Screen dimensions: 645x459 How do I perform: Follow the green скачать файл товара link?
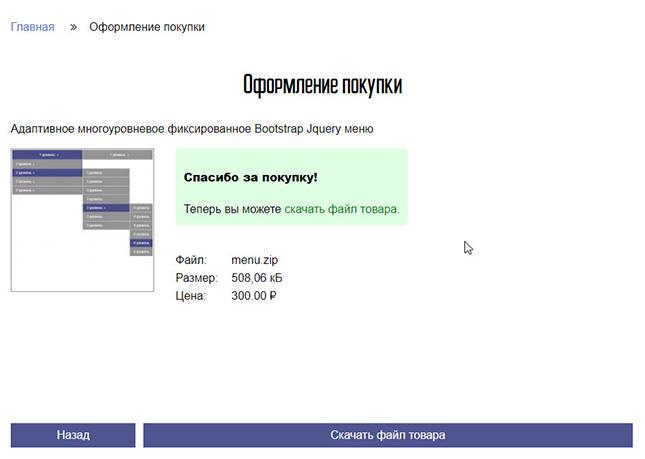(341, 209)
